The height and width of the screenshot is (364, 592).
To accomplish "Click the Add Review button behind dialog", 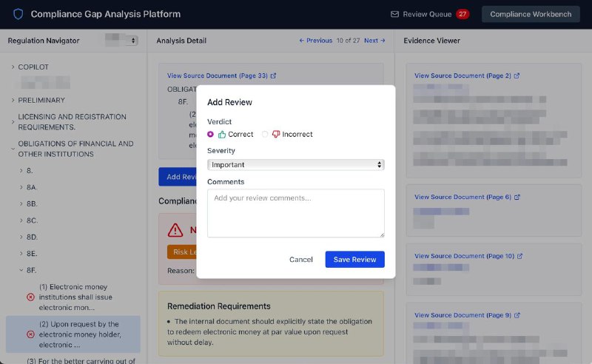I will (178, 177).
